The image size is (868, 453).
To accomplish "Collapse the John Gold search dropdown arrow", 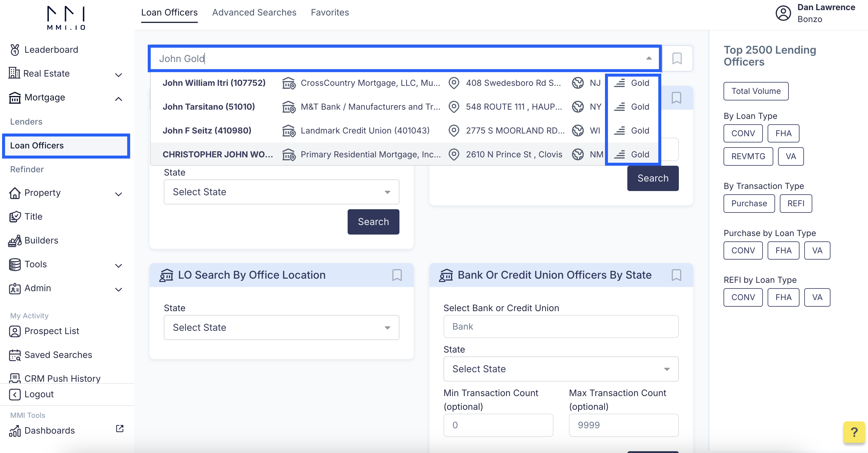I will tap(649, 58).
